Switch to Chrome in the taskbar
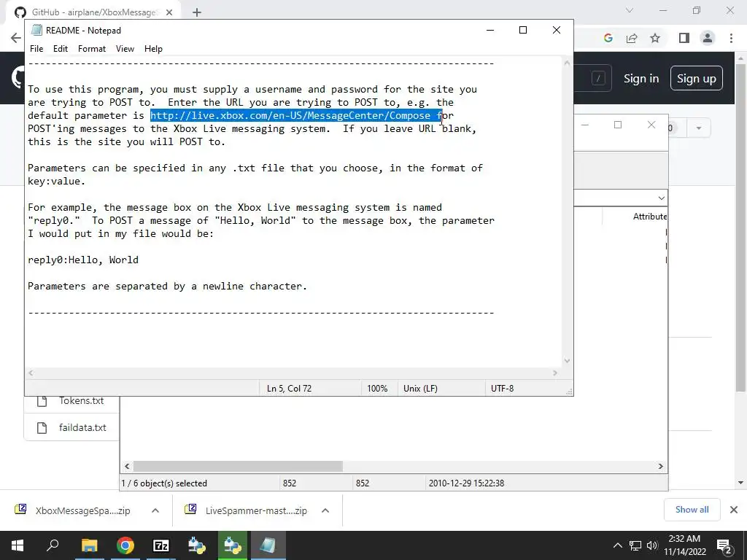747x560 pixels. coord(125,545)
